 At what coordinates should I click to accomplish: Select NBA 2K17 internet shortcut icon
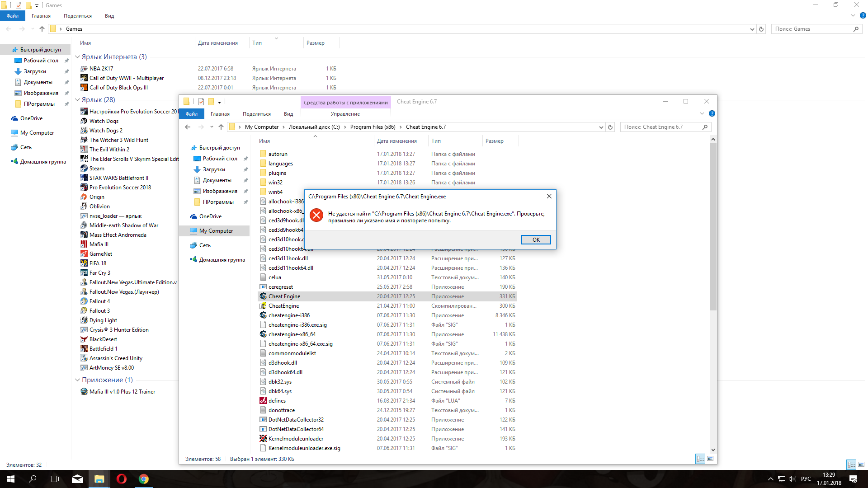tap(84, 69)
